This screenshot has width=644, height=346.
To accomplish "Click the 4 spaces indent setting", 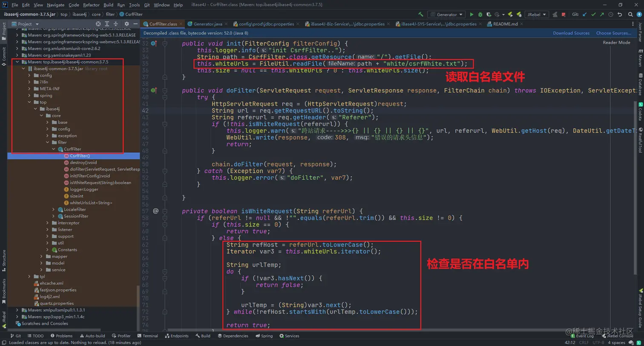I will 616,342.
